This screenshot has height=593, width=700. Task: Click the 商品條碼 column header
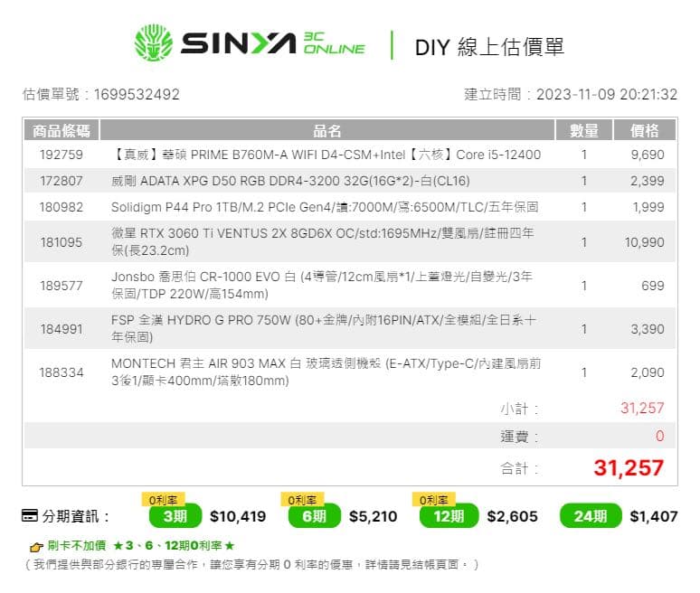[x=61, y=131]
